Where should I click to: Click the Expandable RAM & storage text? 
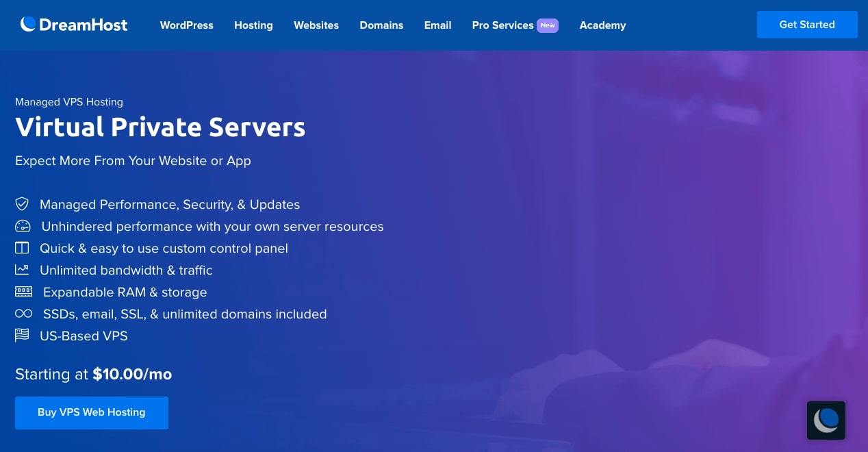click(x=125, y=292)
